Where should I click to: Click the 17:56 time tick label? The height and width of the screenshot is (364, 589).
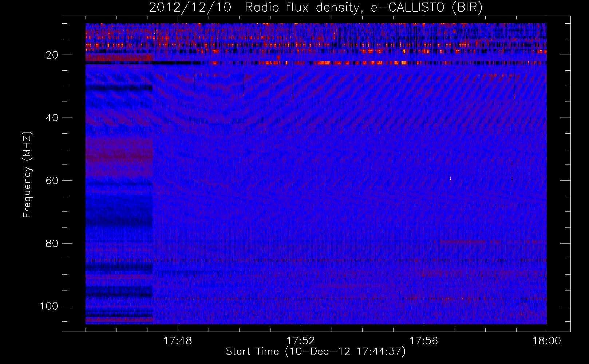coord(424,341)
